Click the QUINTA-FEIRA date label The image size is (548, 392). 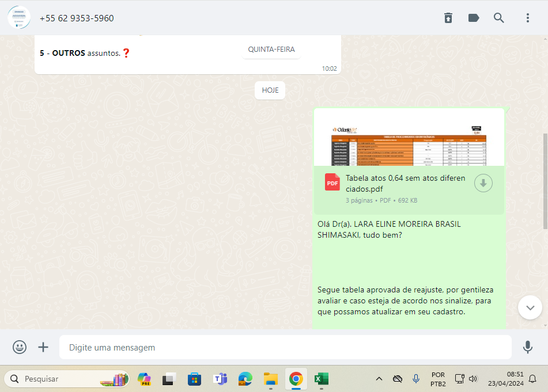click(271, 50)
